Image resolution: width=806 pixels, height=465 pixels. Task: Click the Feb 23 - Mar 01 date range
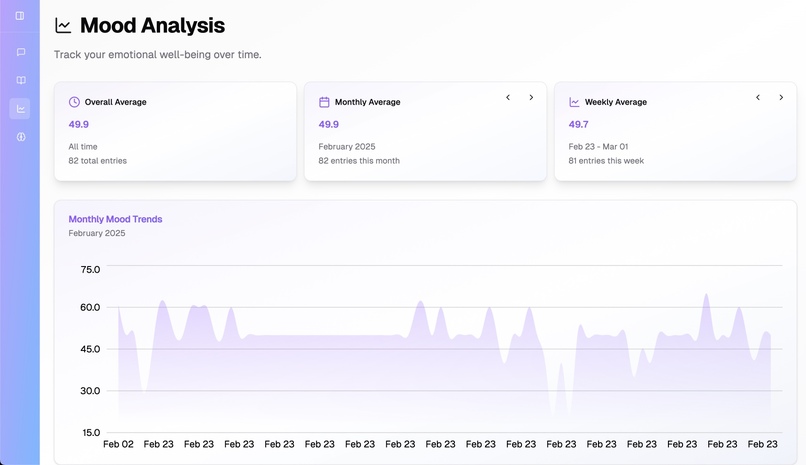click(598, 146)
